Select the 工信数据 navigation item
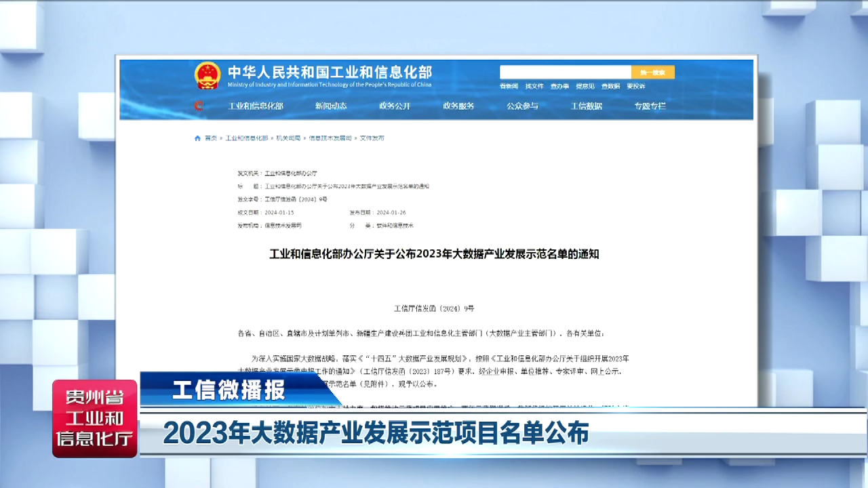Screen dimensions: 868x488 click(x=586, y=106)
